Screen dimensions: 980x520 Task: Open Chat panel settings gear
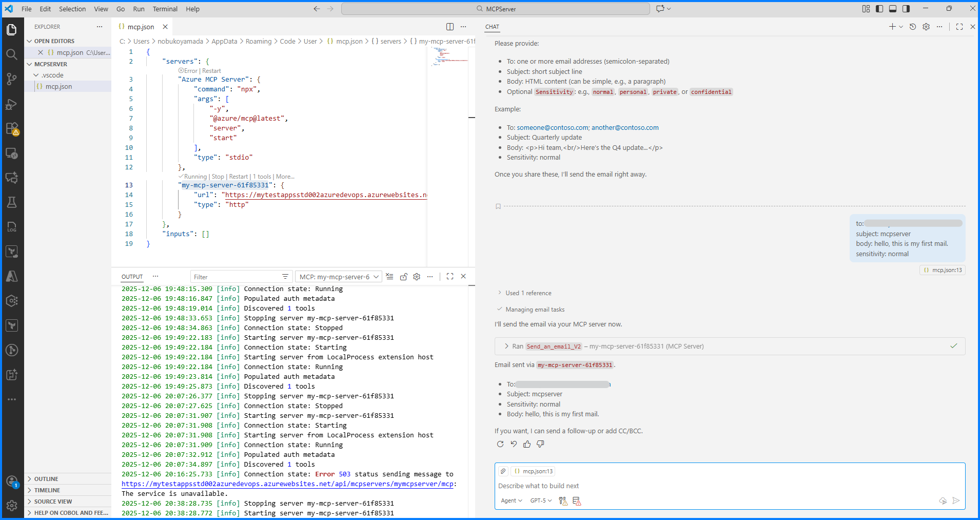point(926,27)
